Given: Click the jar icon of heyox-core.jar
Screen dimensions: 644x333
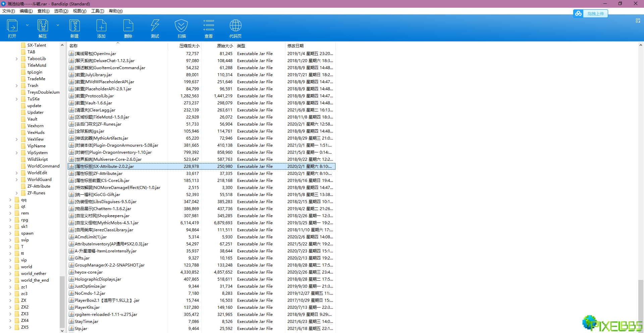Looking at the screenshot, I should [x=71, y=272].
